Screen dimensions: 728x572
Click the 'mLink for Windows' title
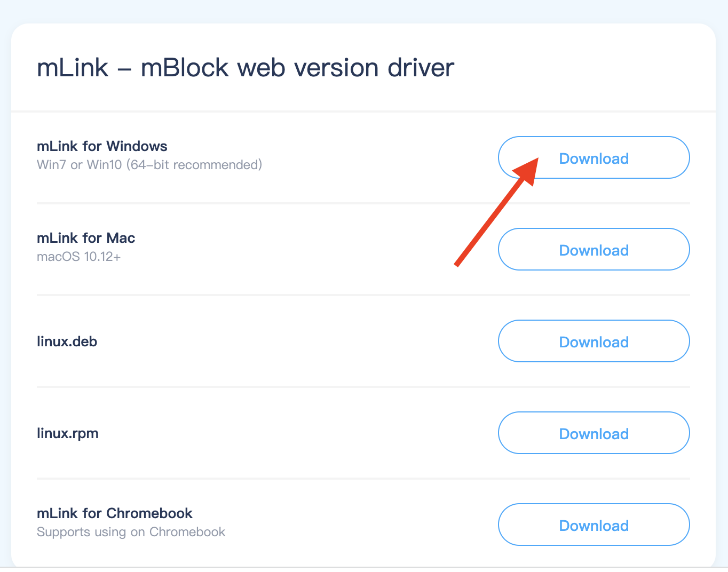(102, 146)
